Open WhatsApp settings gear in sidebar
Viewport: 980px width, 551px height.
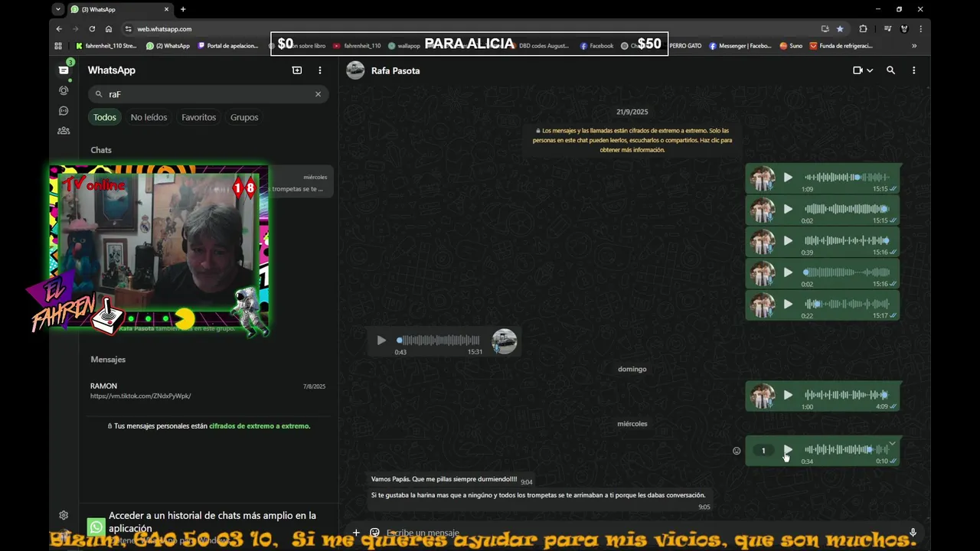click(64, 515)
